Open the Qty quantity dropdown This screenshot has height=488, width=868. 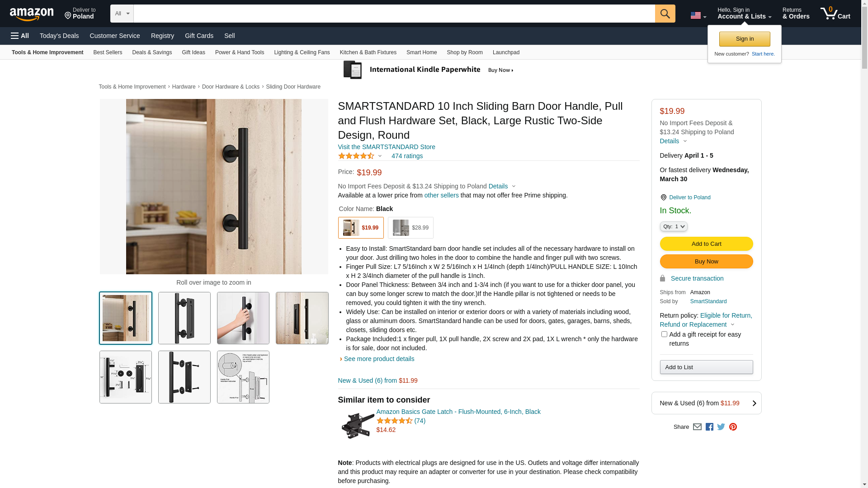673,226
